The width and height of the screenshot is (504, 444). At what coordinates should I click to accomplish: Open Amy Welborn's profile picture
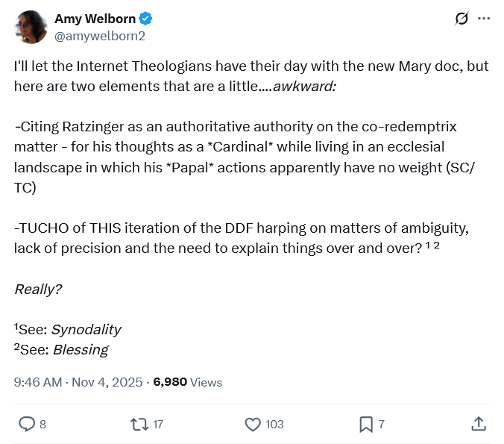[x=31, y=27]
